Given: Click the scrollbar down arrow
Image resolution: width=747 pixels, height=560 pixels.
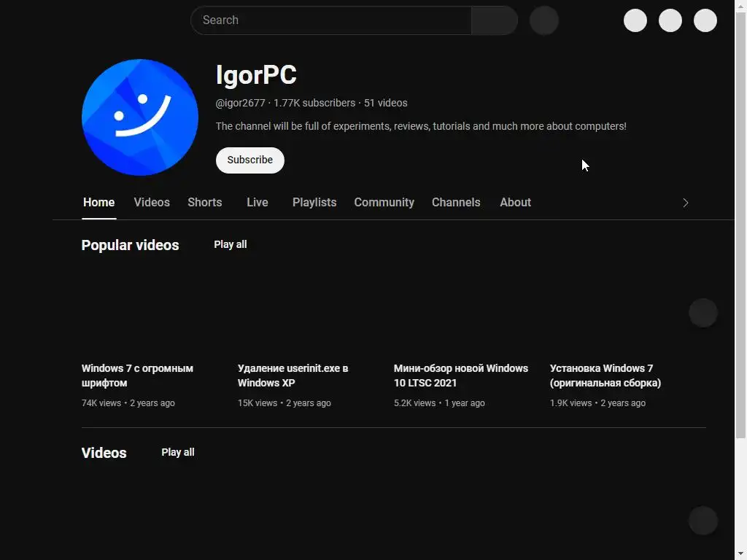Looking at the screenshot, I should (741, 554).
